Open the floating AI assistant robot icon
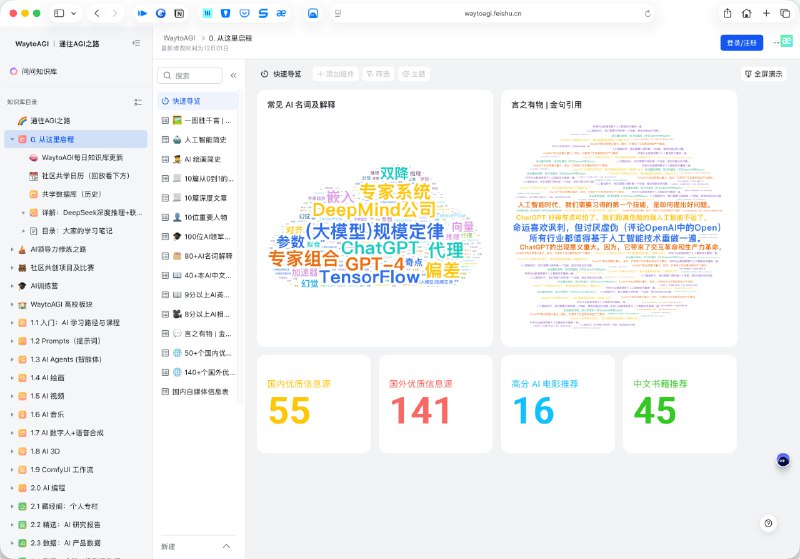Image resolution: width=800 pixels, height=559 pixels. [x=783, y=460]
